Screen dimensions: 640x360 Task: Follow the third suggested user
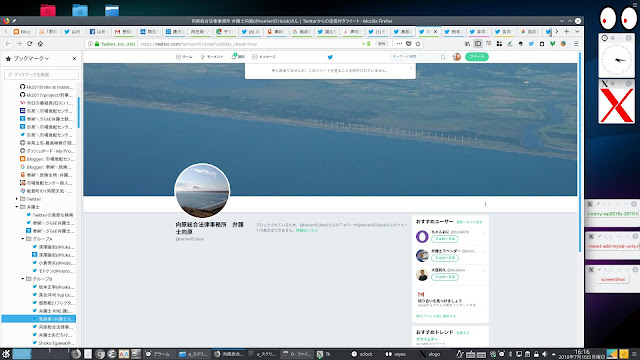[445, 277]
